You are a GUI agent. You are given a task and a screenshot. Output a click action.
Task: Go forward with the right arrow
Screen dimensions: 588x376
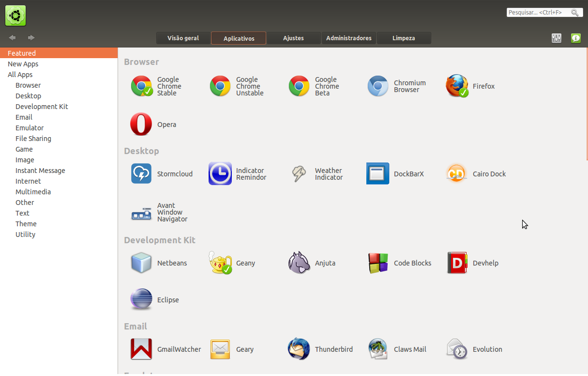[31, 38]
